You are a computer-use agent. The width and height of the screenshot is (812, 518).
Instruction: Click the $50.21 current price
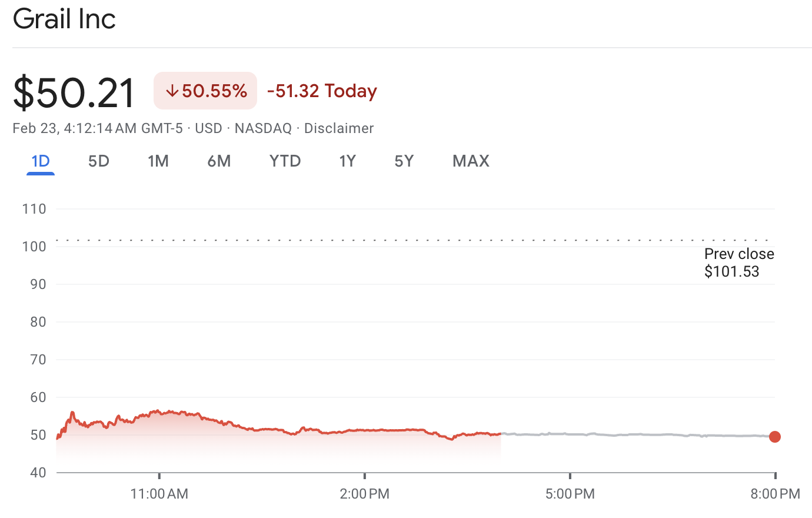[x=75, y=92]
